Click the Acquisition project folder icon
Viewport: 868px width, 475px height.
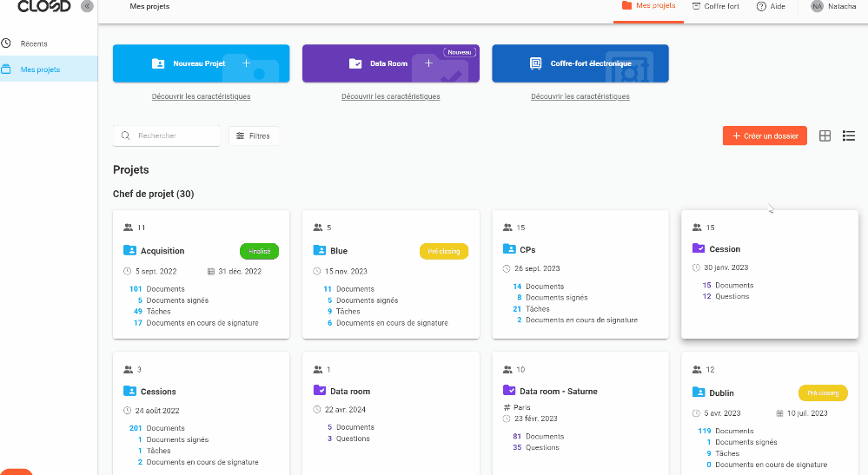point(130,251)
